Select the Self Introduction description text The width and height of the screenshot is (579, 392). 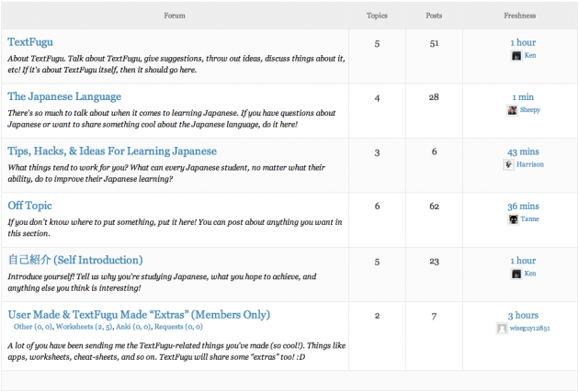(x=162, y=282)
